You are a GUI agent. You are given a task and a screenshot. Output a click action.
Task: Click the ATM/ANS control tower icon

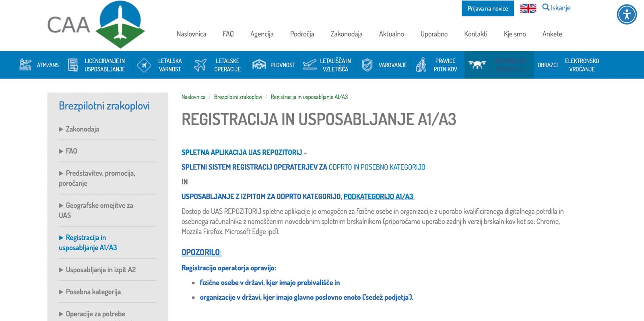click(25, 65)
